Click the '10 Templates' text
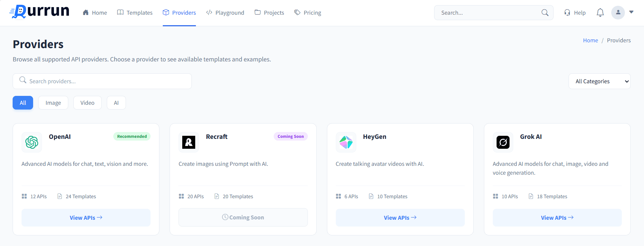 392,197
